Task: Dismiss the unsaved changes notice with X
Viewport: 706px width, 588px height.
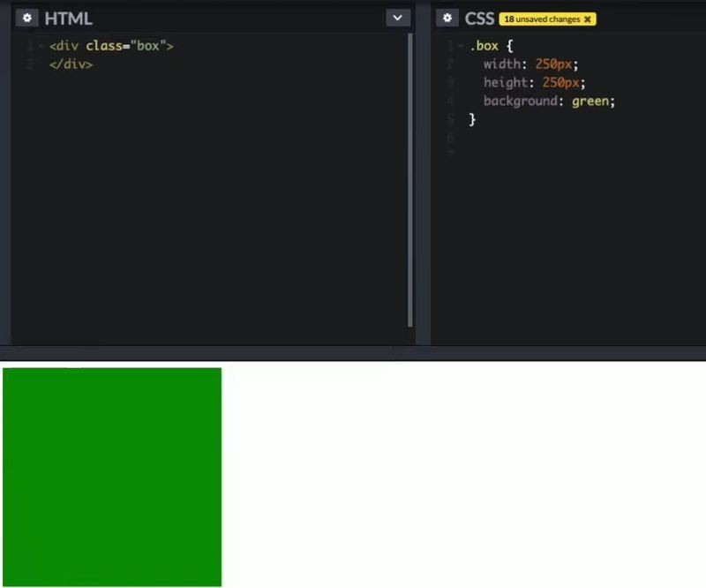Action: pyautogui.click(x=588, y=19)
